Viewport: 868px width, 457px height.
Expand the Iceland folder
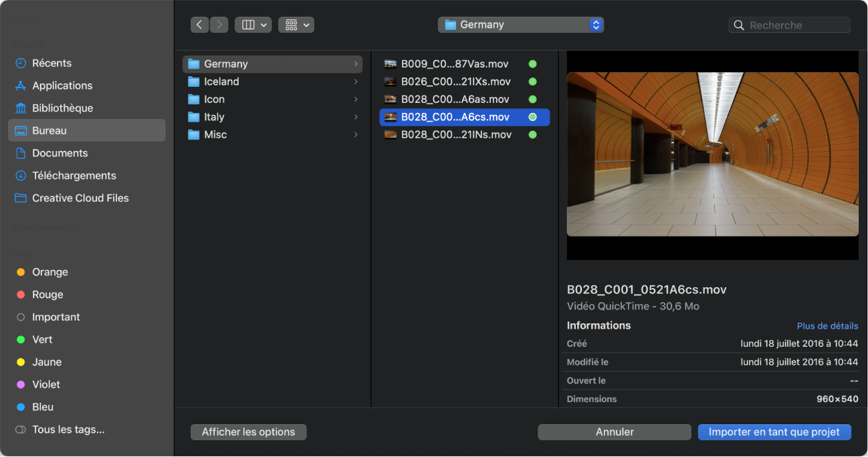pyautogui.click(x=221, y=82)
